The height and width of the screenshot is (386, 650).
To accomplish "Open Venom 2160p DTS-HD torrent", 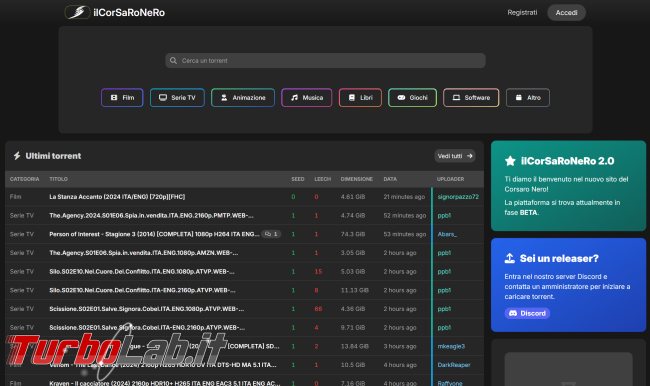I will click(162, 365).
